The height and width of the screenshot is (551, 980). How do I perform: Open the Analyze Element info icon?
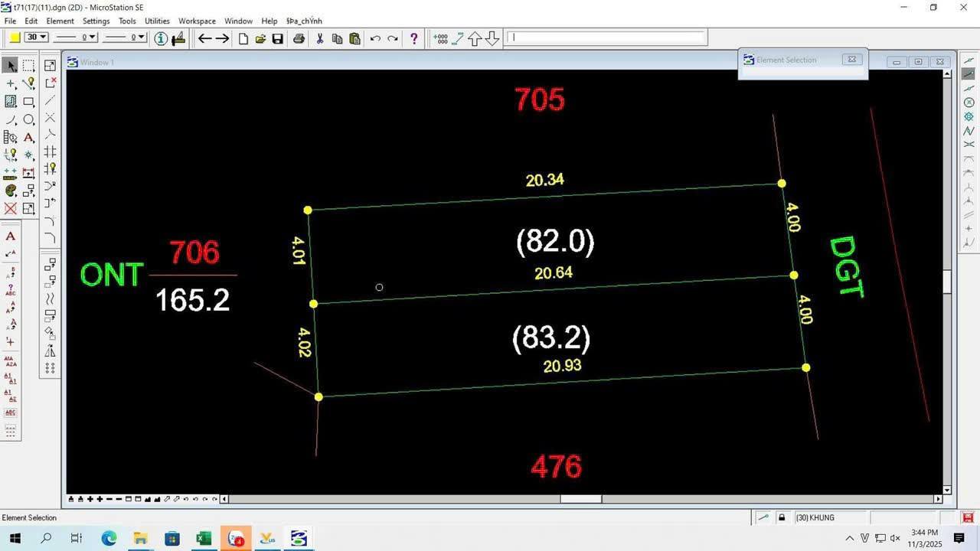pyautogui.click(x=161, y=38)
